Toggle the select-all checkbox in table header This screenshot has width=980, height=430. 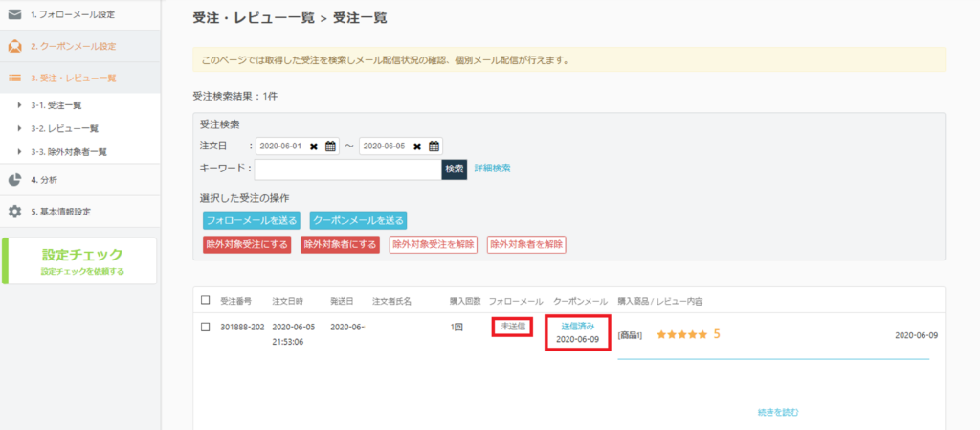click(x=206, y=301)
